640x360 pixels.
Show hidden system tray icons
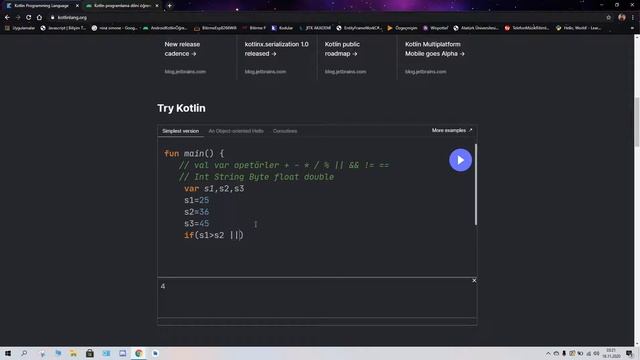click(x=548, y=354)
